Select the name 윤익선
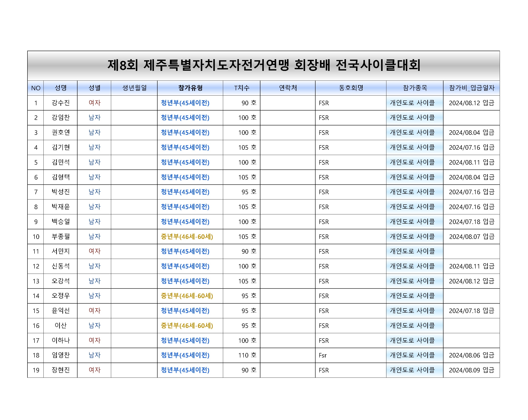528x420 pixels. pos(60,311)
